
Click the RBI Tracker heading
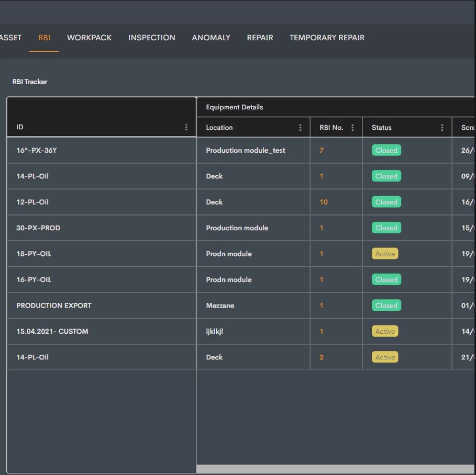coord(30,82)
